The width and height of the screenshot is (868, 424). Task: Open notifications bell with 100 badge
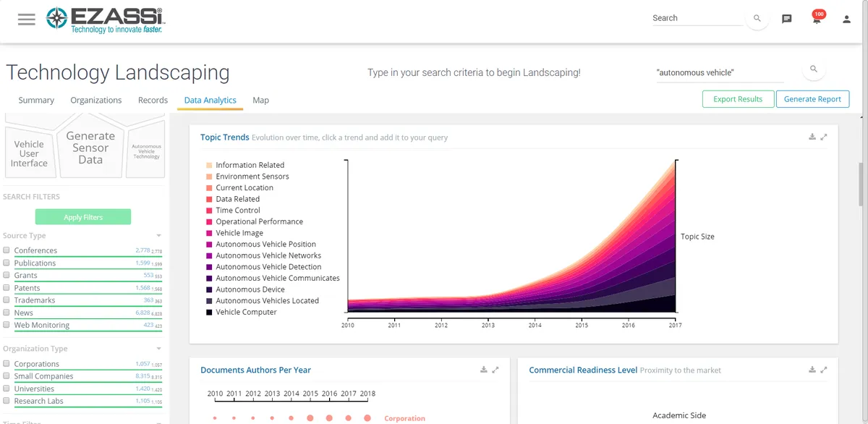coord(817,20)
